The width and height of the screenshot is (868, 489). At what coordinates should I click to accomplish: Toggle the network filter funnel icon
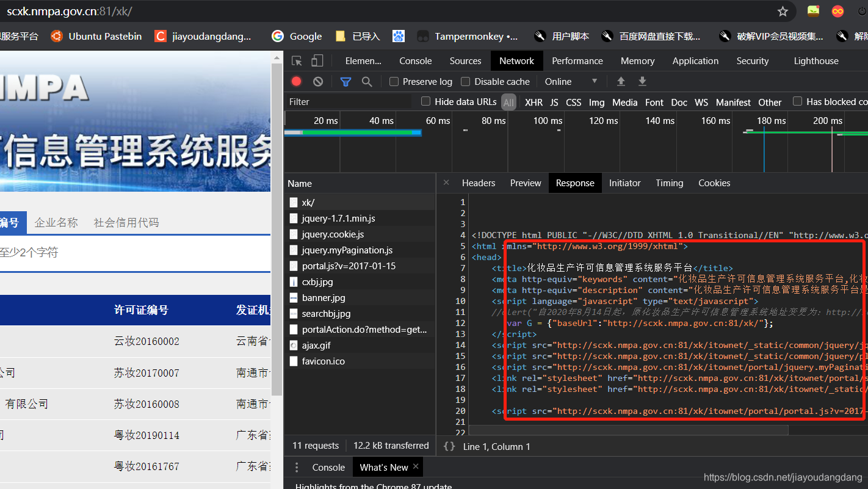click(x=345, y=81)
